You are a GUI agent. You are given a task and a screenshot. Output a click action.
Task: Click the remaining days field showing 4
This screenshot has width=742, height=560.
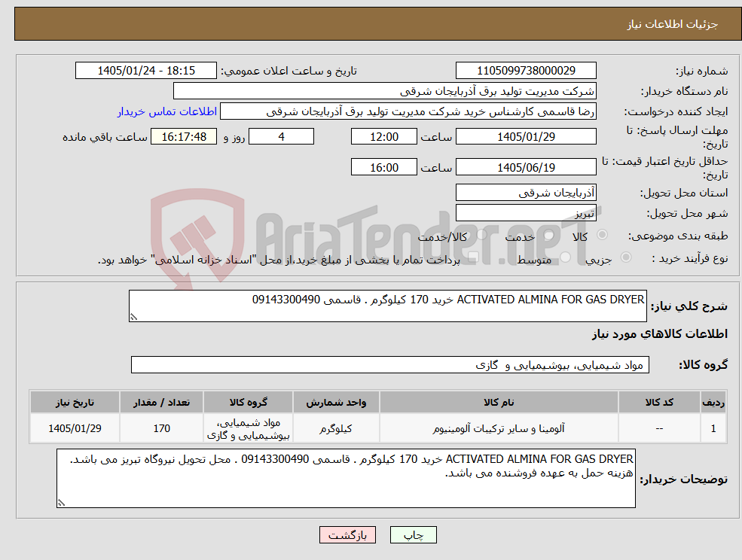coord(281,137)
